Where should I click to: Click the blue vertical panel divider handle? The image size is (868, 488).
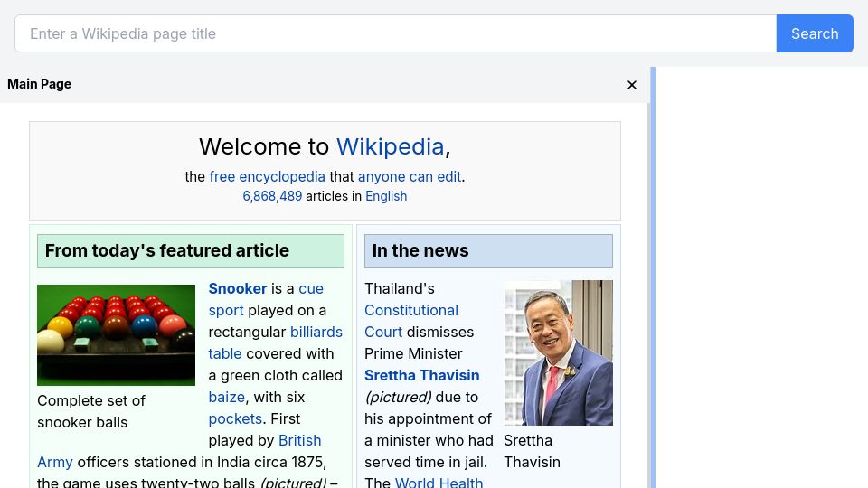[x=653, y=277]
